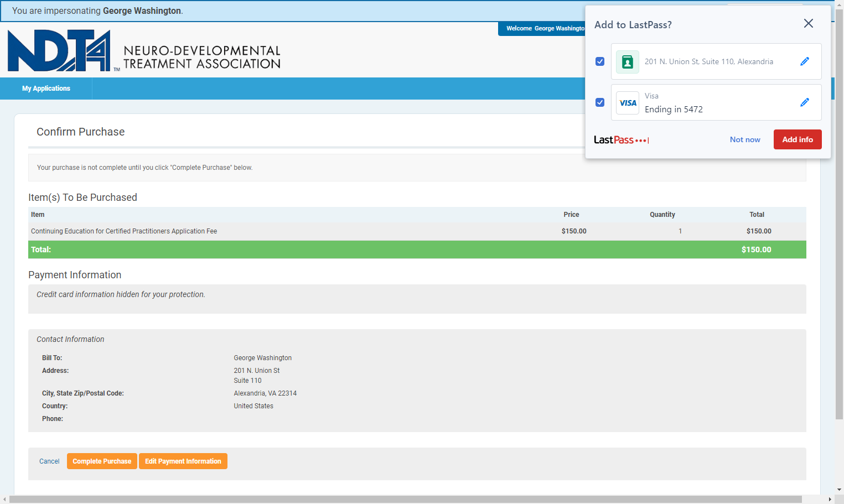Click Welcome George Washington tab
Screen dimensions: 844x504
542,28
